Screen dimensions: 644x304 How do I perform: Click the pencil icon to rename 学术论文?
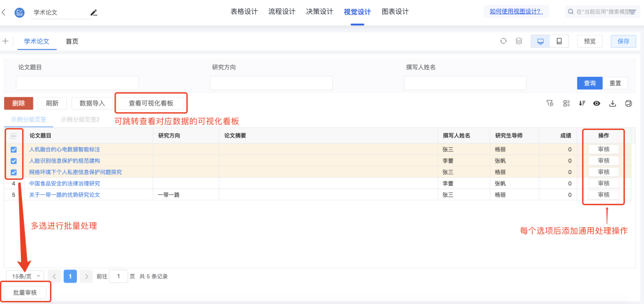(x=94, y=13)
